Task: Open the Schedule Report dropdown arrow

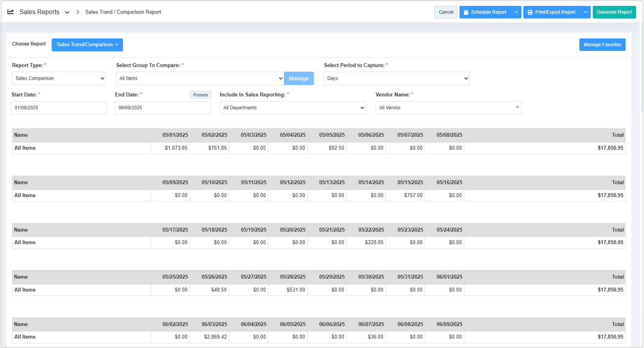Action: (x=516, y=12)
